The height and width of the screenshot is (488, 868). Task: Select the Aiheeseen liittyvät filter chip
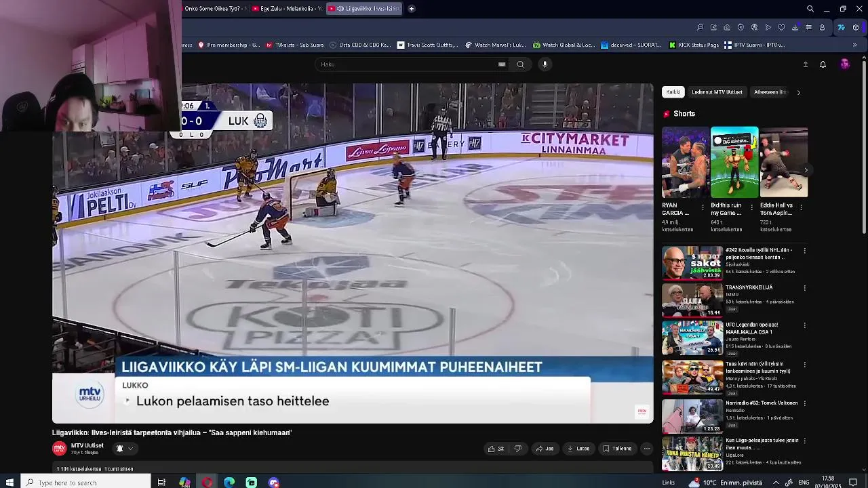tap(770, 92)
